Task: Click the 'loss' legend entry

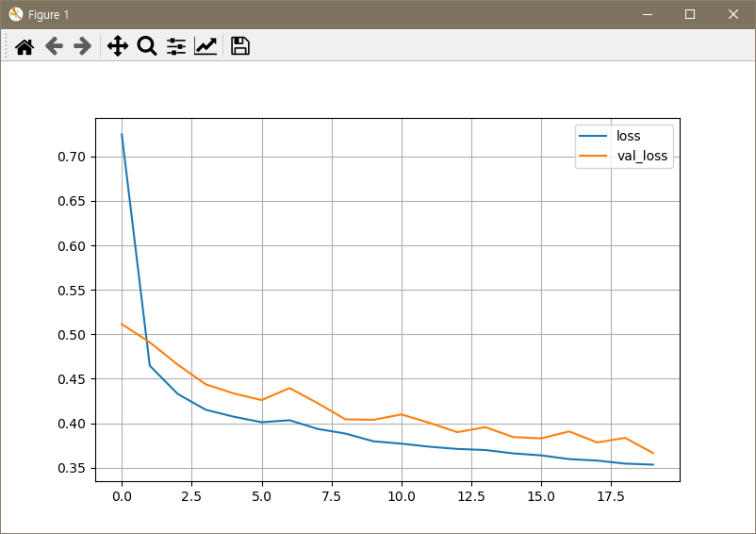Action: click(x=628, y=136)
